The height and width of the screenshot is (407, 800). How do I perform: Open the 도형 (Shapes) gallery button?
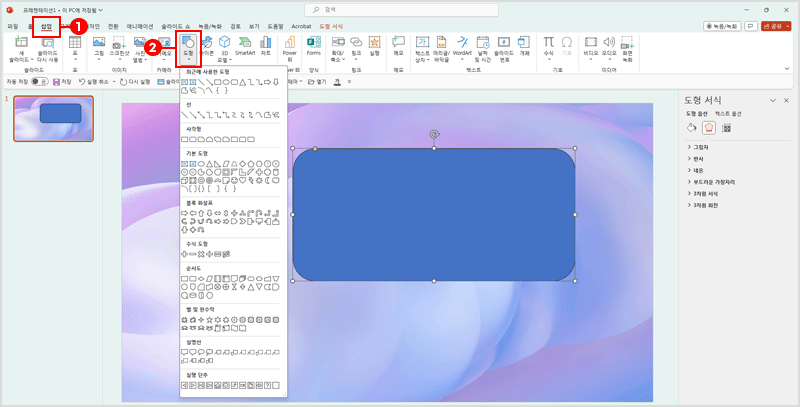[187, 47]
